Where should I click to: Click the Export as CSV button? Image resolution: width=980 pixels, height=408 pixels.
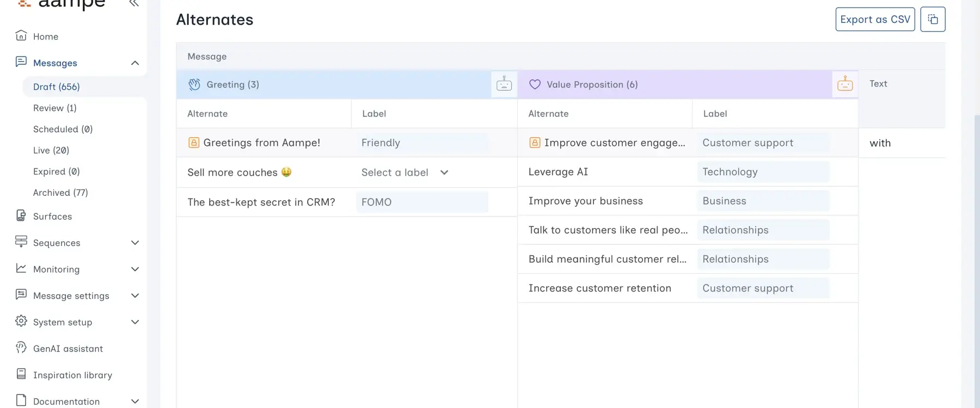point(875,19)
